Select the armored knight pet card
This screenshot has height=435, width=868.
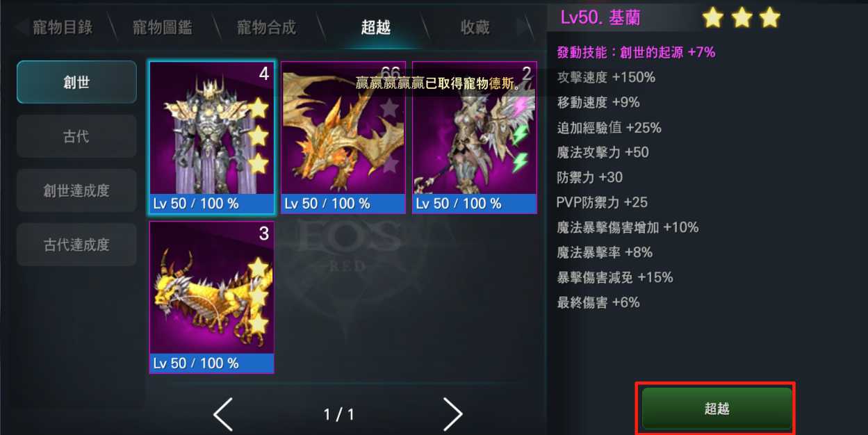[212, 137]
